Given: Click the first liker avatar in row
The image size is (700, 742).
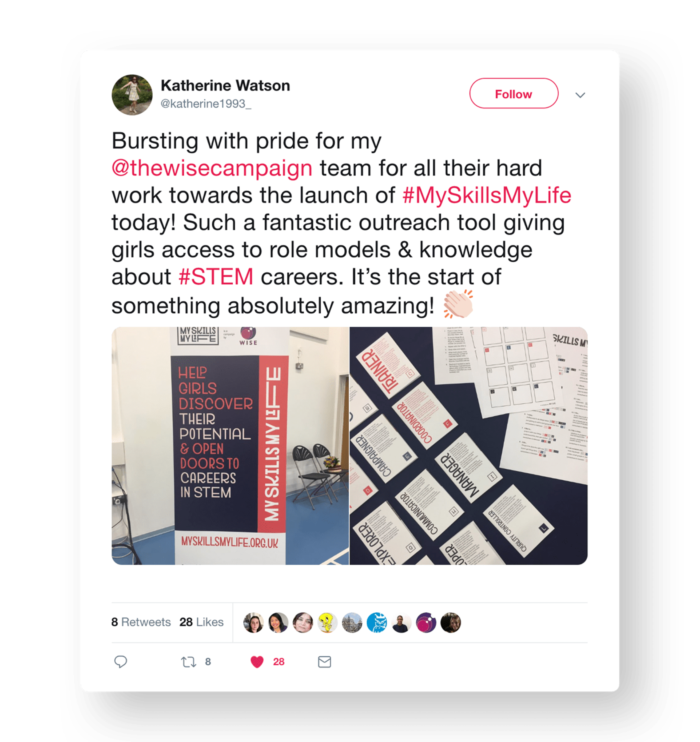Looking at the screenshot, I should click(253, 623).
